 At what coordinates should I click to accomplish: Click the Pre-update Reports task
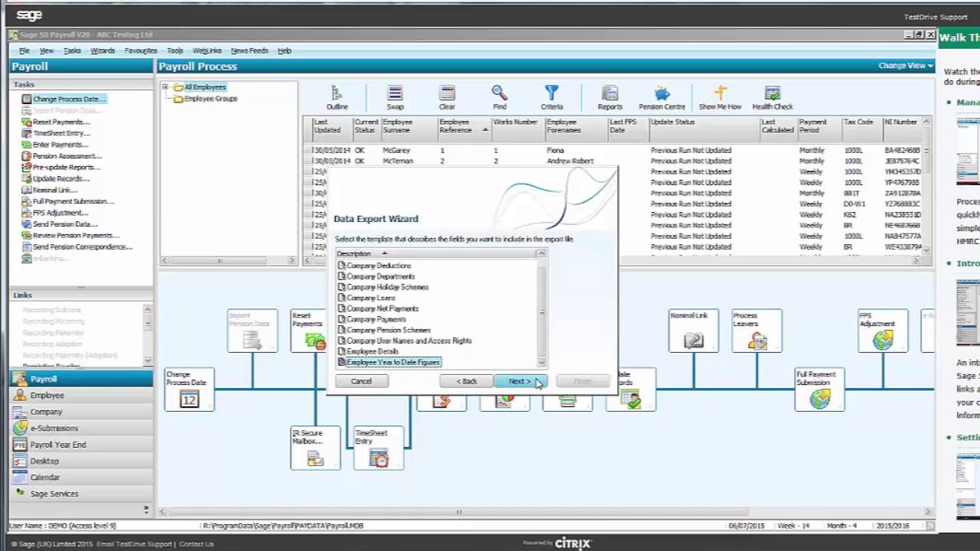coord(67,168)
